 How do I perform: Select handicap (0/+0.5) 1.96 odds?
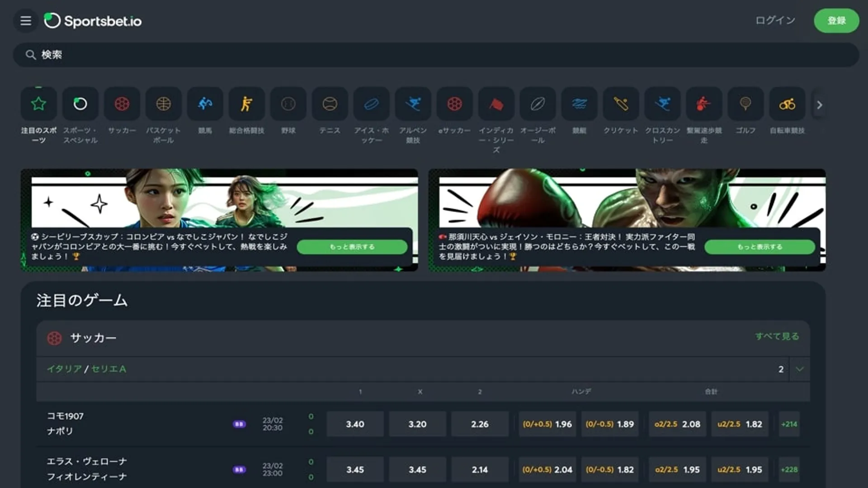click(x=547, y=424)
